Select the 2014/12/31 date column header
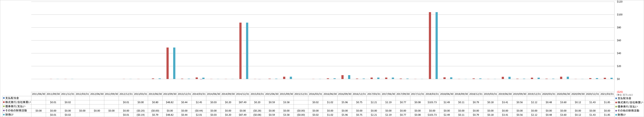This screenshot has height=117, width=644. pyautogui.click(x=243, y=94)
